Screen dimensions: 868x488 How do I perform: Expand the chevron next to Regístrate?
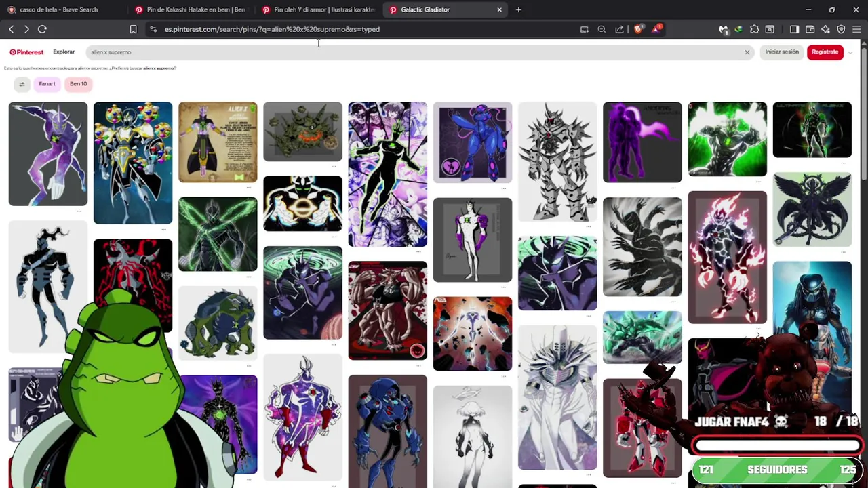[850, 53]
